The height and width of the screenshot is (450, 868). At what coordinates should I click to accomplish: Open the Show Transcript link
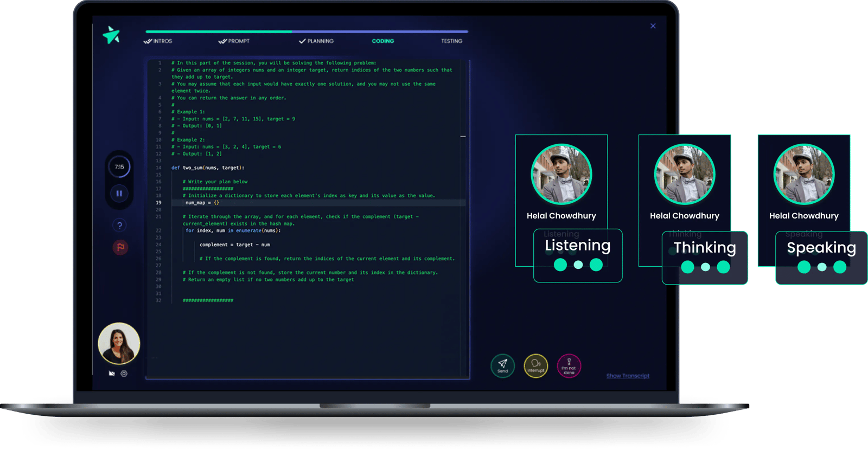(628, 376)
